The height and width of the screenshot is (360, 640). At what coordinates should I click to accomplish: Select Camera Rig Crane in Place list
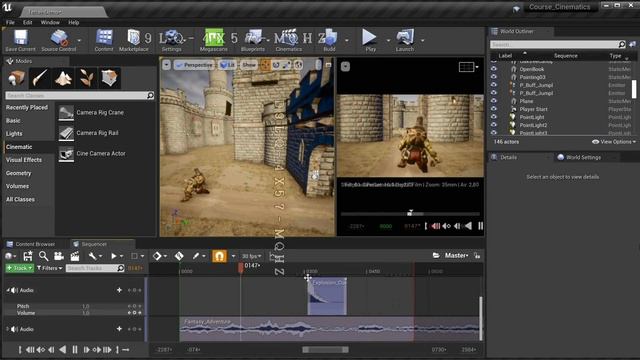click(100, 112)
